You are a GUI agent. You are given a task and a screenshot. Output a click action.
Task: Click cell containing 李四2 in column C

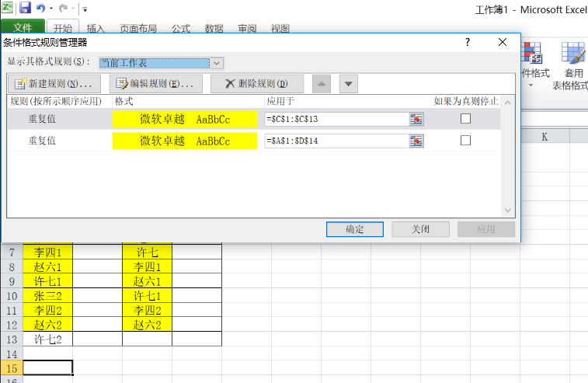[x=147, y=311]
